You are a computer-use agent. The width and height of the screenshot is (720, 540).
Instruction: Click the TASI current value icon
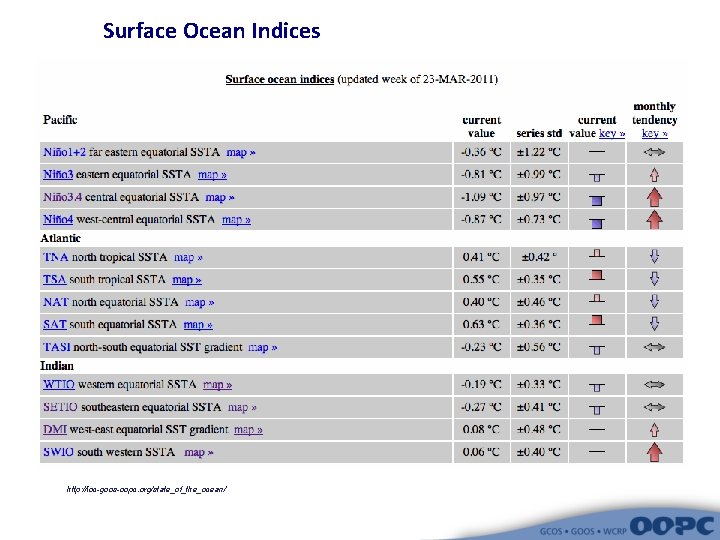596,350
